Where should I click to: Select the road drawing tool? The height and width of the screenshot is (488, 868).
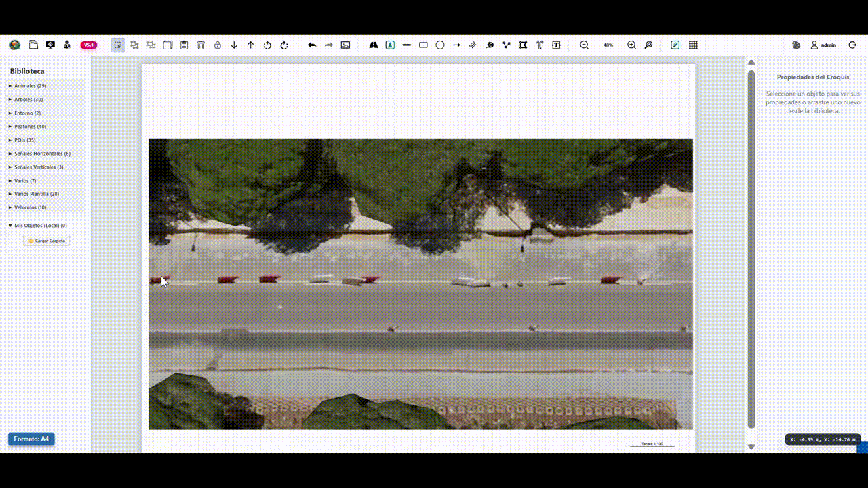tap(374, 45)
